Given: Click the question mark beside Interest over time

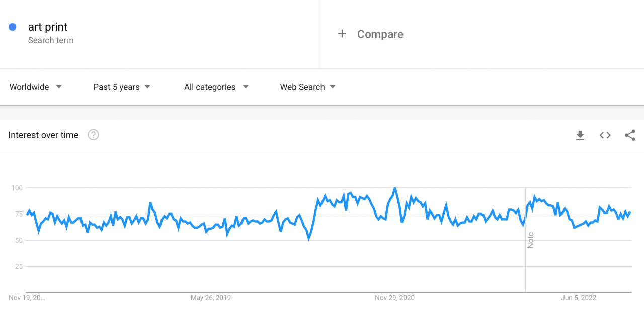Looking at the screenshot, I should pyautogui.click(x=93, y=135).
